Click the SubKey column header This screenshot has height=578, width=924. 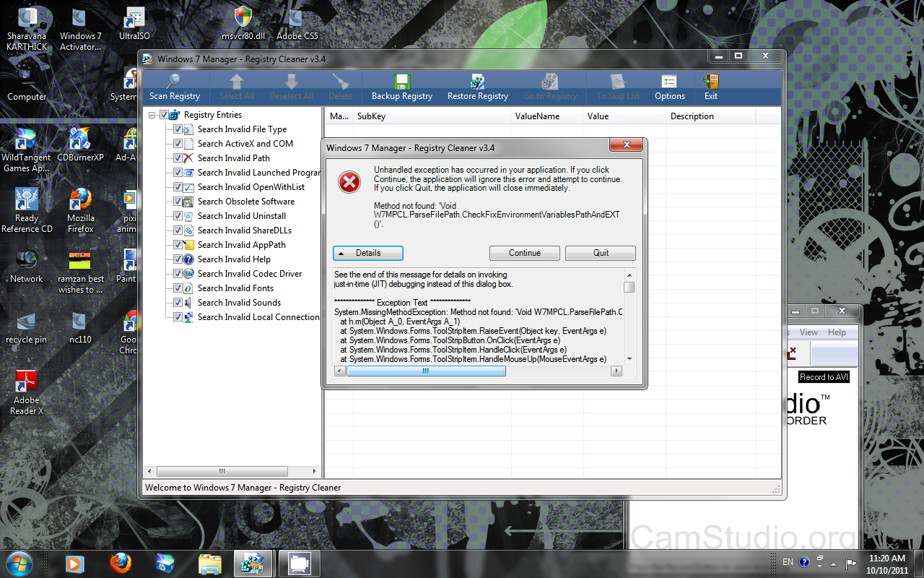(431, 116)
